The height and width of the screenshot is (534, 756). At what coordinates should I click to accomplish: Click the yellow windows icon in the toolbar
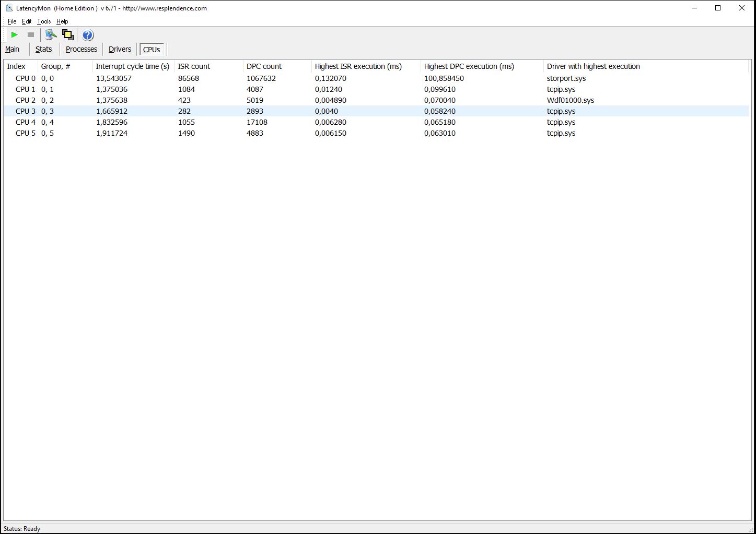pos(67,35)
